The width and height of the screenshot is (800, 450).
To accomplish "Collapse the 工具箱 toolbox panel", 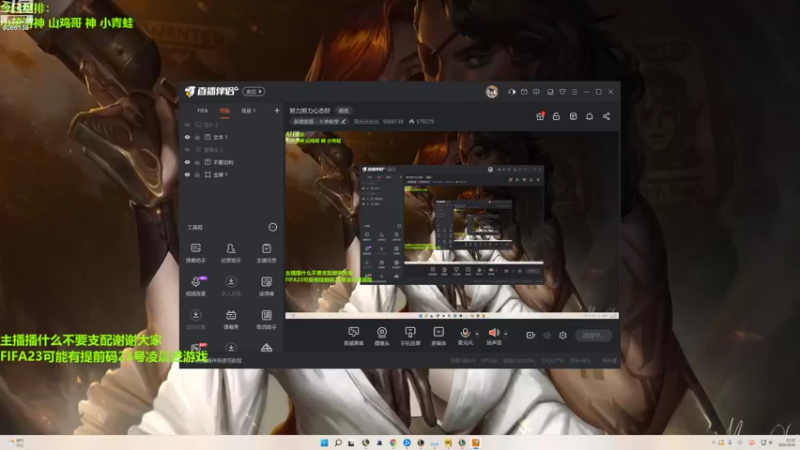I will 273,227.
